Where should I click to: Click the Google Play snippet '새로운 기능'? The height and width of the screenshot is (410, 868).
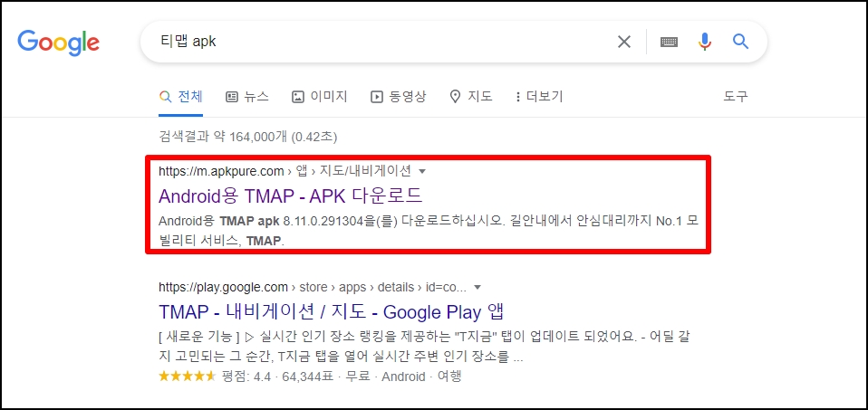[x=198, y=337]
